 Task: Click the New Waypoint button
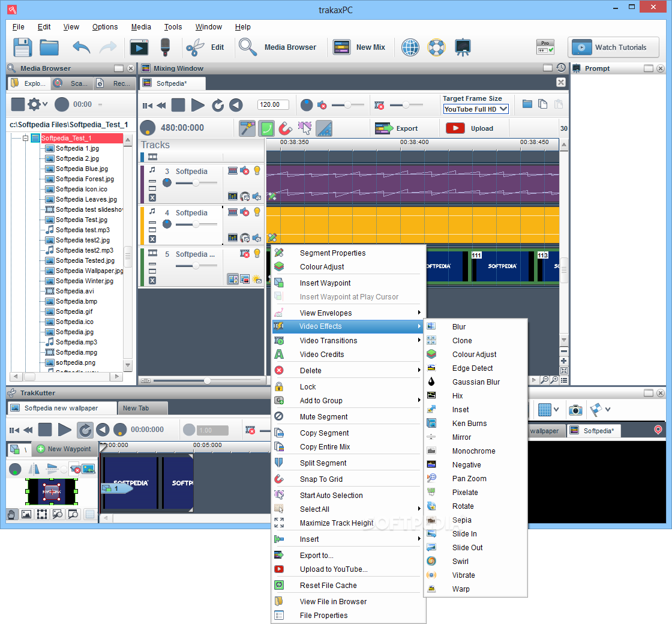64,449
